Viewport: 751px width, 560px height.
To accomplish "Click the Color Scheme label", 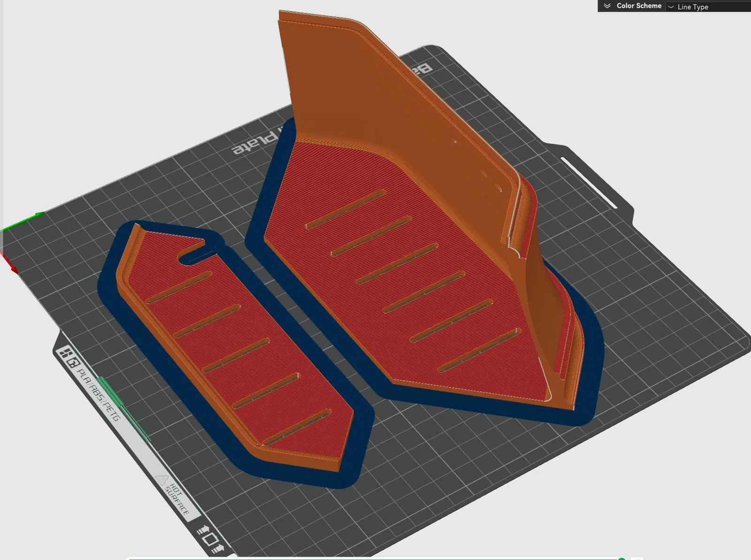I will pyautogui.click(x=639, y=6).
